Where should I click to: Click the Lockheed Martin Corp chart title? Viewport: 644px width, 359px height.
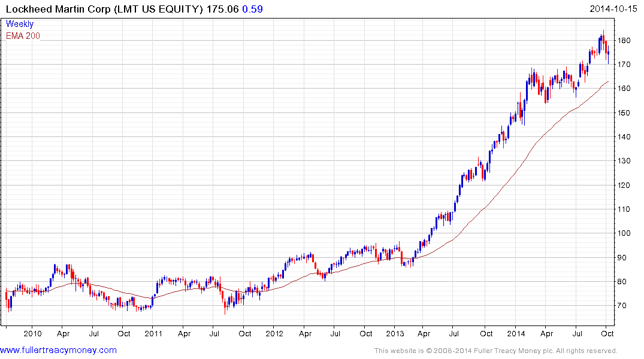point(104,9)
